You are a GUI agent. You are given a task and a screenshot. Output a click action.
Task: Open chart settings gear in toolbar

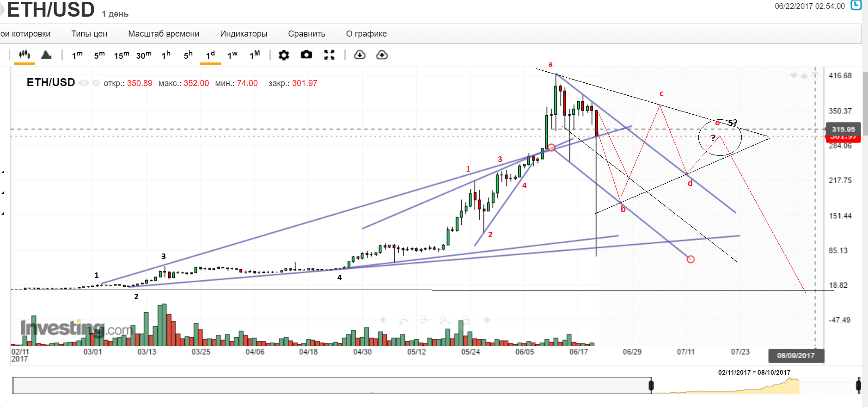pos(284,55)
